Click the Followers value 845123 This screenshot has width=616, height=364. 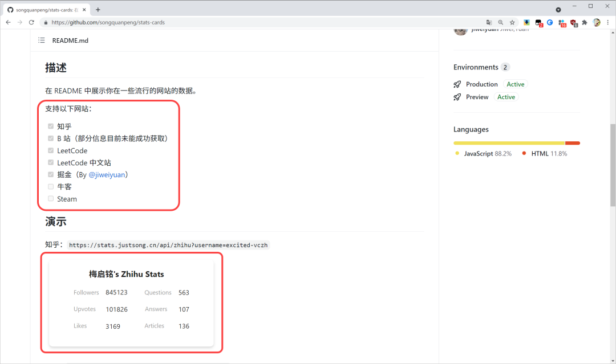click(116, 293)
